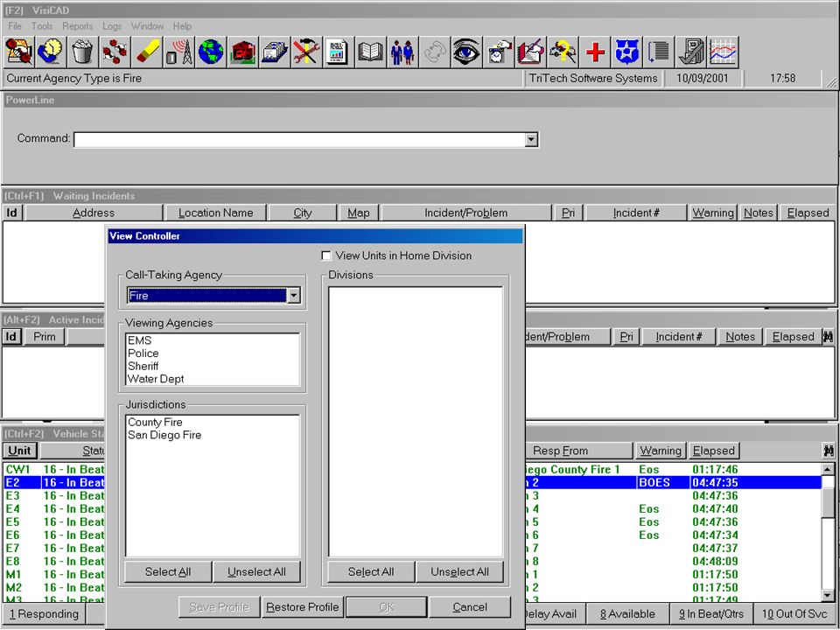840x630 pixels.
Task: Open the radio tower paging icon
Action: click(178, 52)
